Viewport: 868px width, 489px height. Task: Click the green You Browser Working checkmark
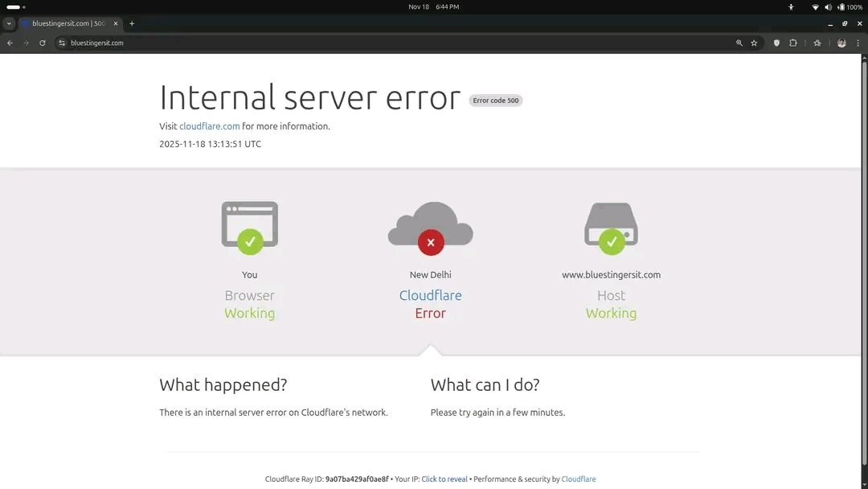pyautogui.click(x=249, y=226)
